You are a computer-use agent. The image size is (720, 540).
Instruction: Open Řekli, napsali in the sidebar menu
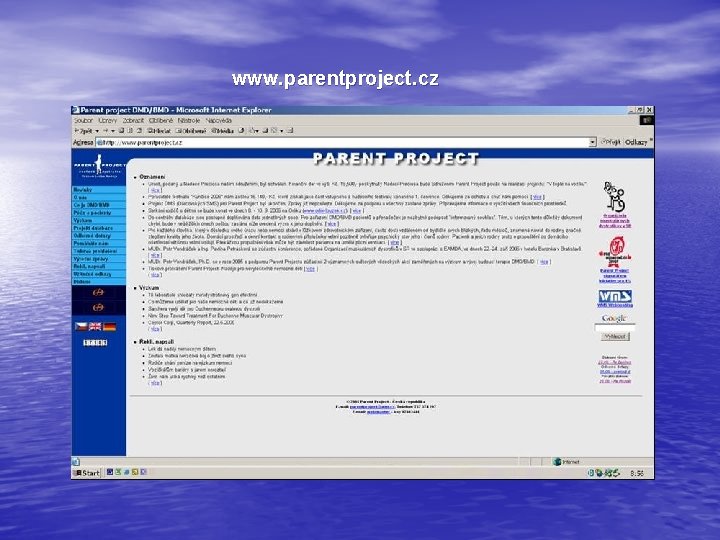point(99,266)
